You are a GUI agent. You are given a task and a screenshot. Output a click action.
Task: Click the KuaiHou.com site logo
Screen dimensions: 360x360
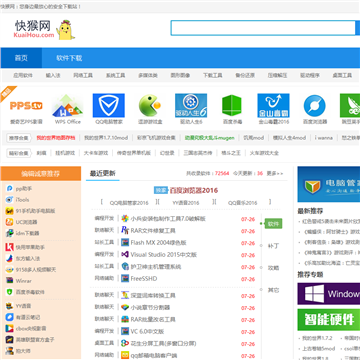[44, 30]
